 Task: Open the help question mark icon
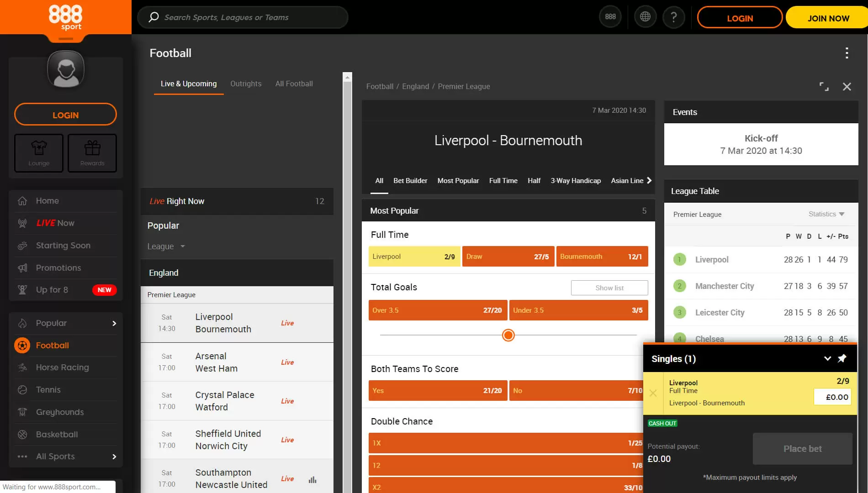point(673,17)
